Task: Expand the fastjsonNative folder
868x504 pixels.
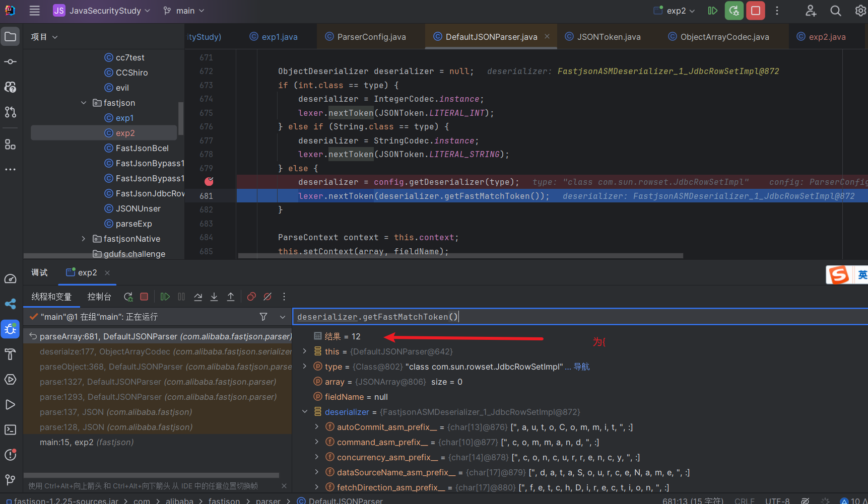Action: click(x=84, y=239)
